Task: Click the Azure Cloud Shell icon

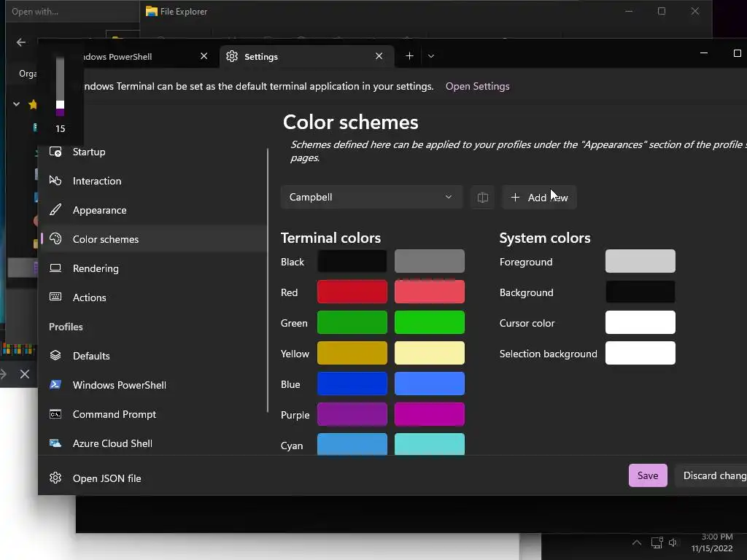Action: (x=55, y=443)
